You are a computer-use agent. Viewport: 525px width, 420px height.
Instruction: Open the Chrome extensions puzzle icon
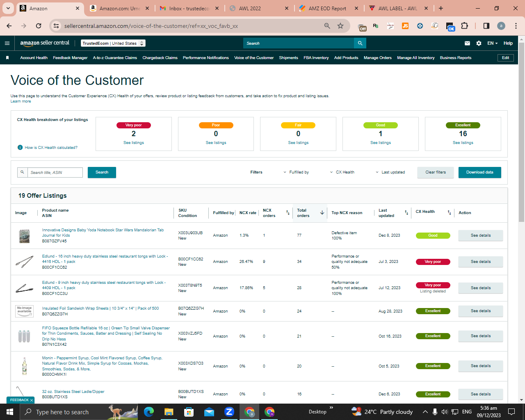464,26
